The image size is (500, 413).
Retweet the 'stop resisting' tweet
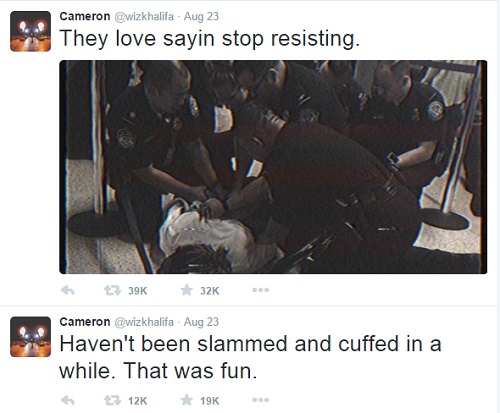pyautogui.click(x=112, y=291)
